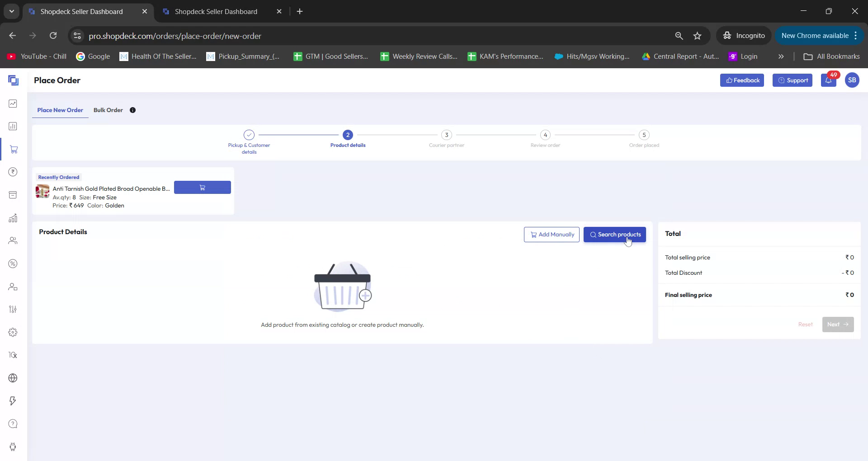Select step 3 Courier partner in progress bar
The width and height of the screenshot is (868, 461).
(x=447, y=135)
